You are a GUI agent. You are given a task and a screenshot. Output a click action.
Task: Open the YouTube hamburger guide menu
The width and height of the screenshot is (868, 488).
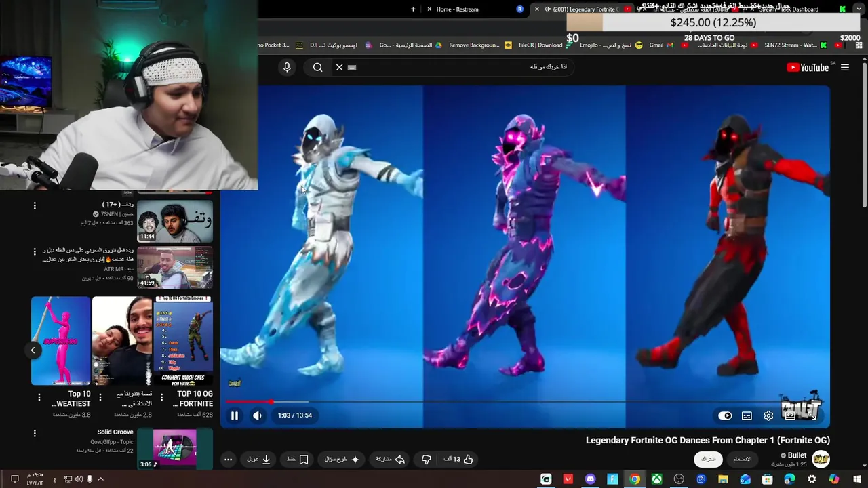[x=845, y=68]
